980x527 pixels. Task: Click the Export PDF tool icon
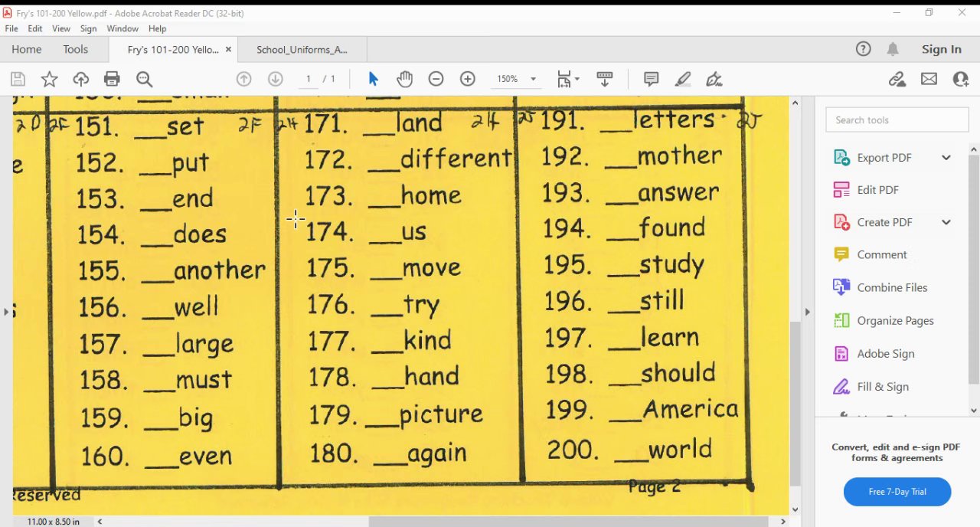pos(841,158)
